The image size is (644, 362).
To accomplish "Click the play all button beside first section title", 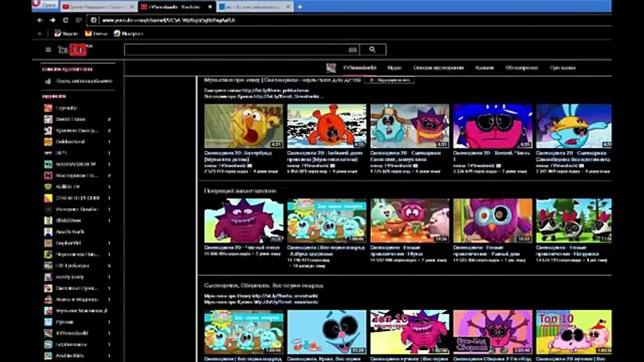I will [x=389, y=80].
